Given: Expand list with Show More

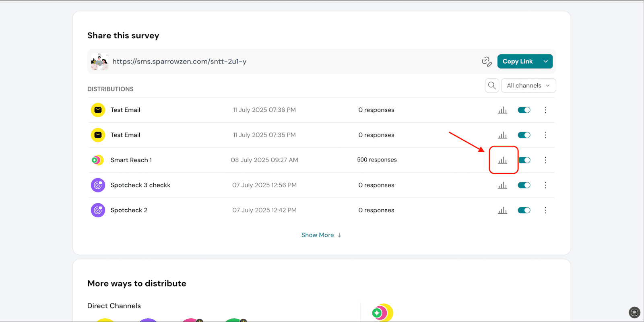Looking at the screenshot, I should coord(321,235).
